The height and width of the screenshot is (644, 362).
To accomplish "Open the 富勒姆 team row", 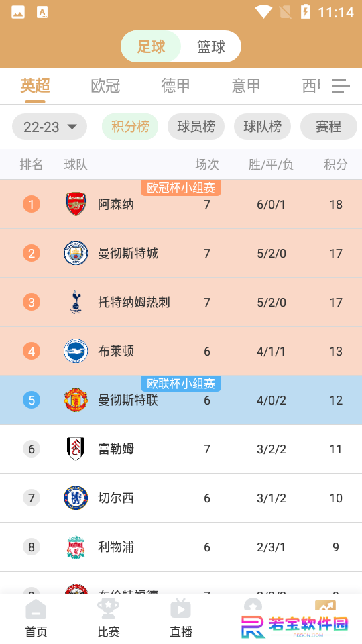I will (181, 449).
